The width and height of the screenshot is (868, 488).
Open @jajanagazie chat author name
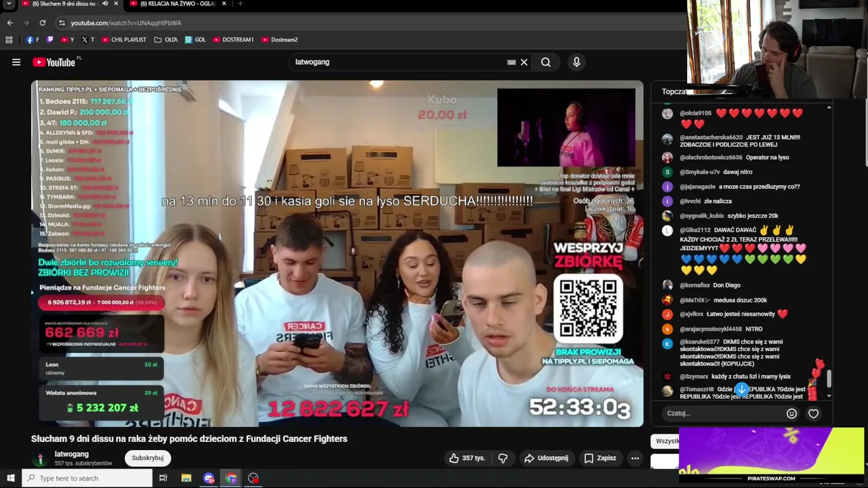pos(698,187)
